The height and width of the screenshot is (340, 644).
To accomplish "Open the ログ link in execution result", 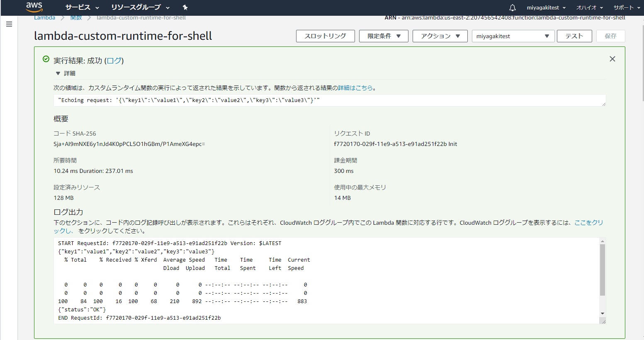I will tap(114, 61).
